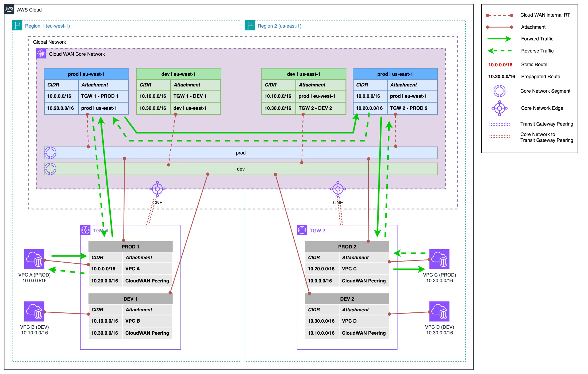Select the Core Network Segment icon in legend

coord(499,91)
